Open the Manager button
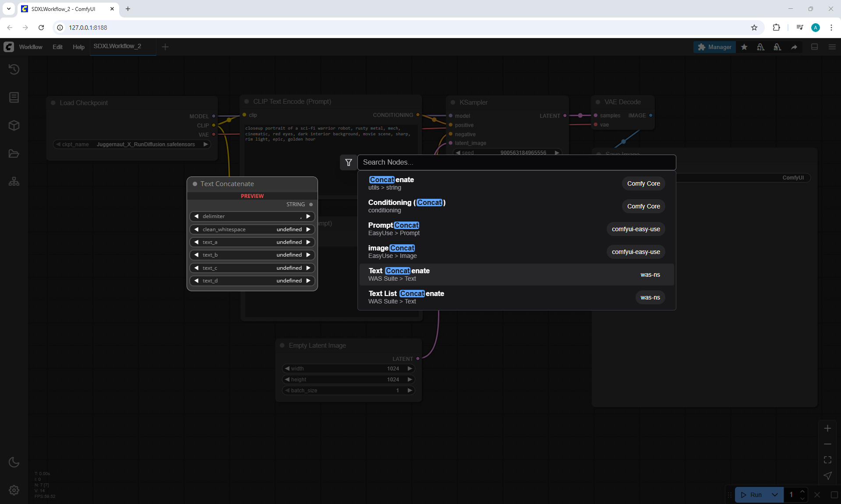This screenshot has width=841, height=504. coord(714,47)
